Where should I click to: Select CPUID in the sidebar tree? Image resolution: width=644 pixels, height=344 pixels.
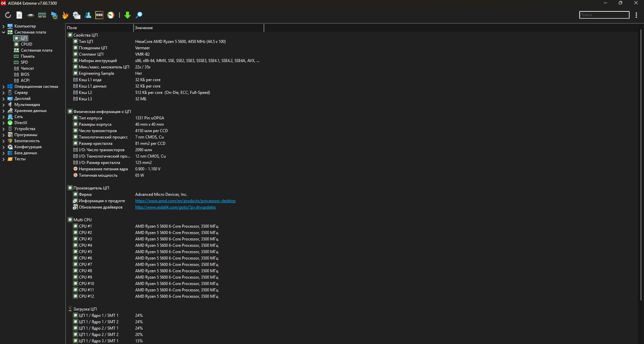click(x=27, y=44)
